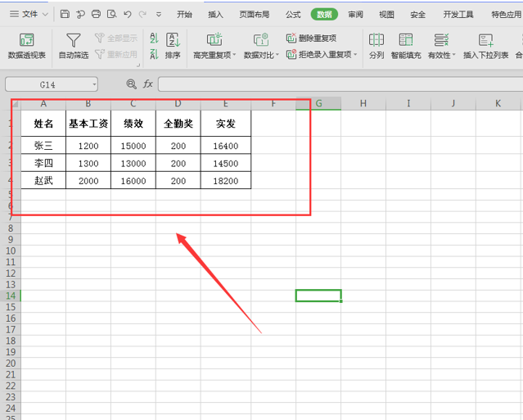Select row 14 header
The image size is (523, 420).
point(11,296)
